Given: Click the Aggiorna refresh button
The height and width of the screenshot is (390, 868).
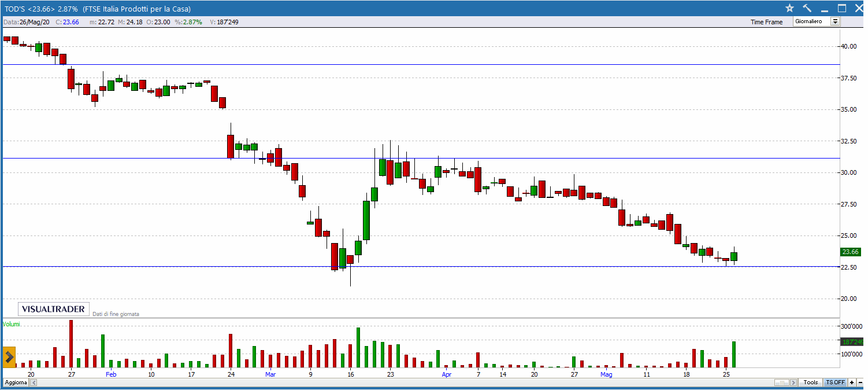Looking at the screenshot, I should click(x=16, y=382).
